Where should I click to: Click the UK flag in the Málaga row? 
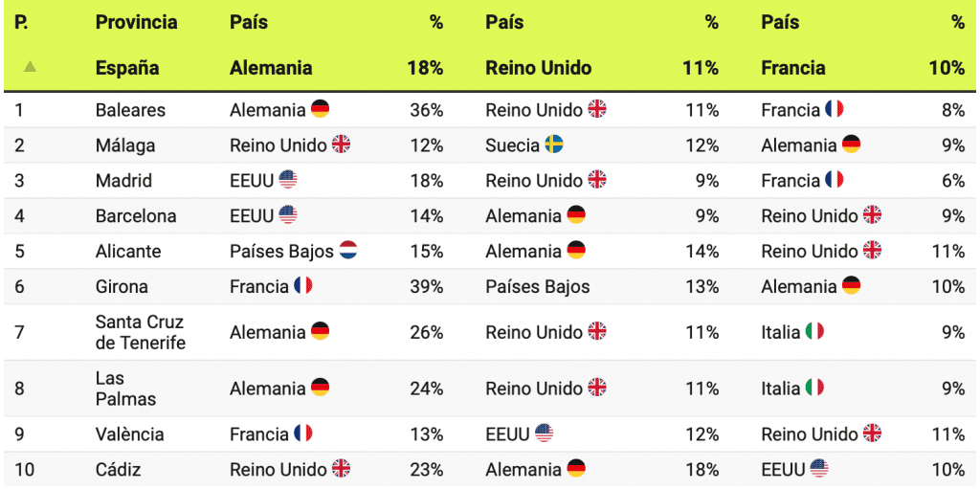(x=341, y=145)
